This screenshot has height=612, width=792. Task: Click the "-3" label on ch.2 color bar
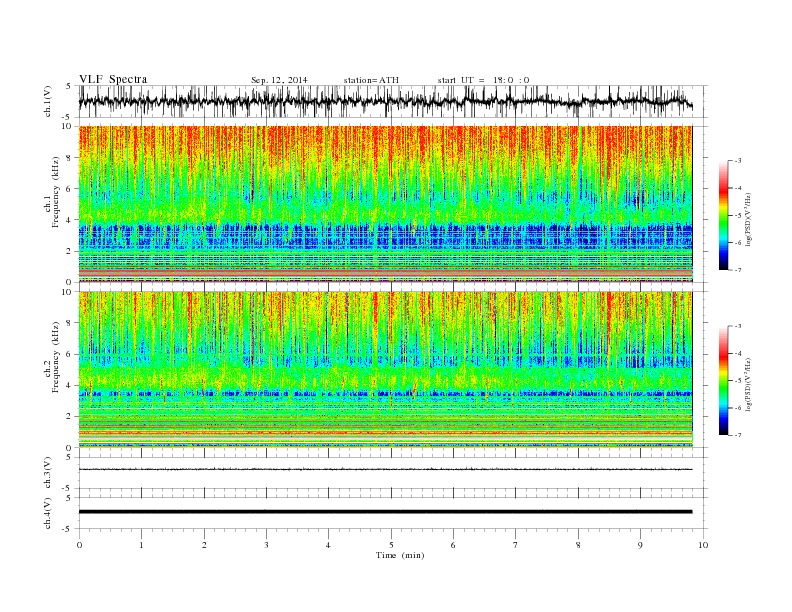(x=737, y=326)
